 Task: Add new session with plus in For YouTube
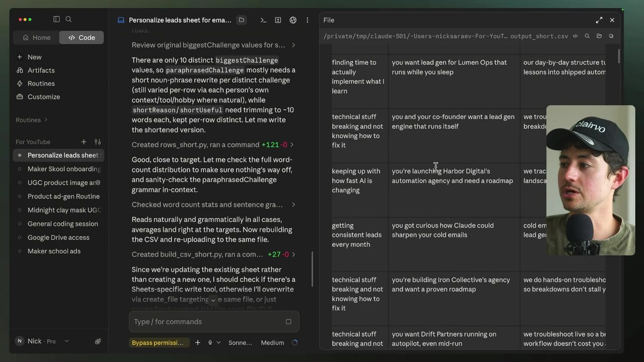coord(84,142)
